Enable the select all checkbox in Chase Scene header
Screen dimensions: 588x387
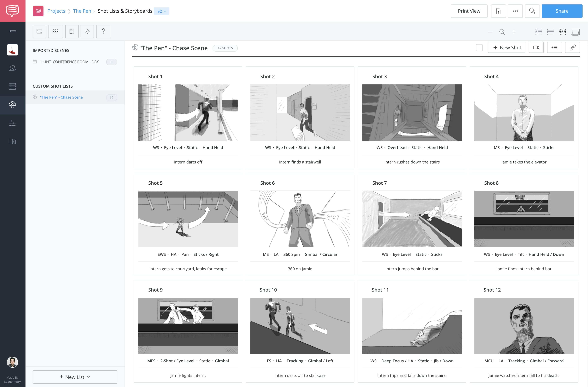(x=480, y=48)
